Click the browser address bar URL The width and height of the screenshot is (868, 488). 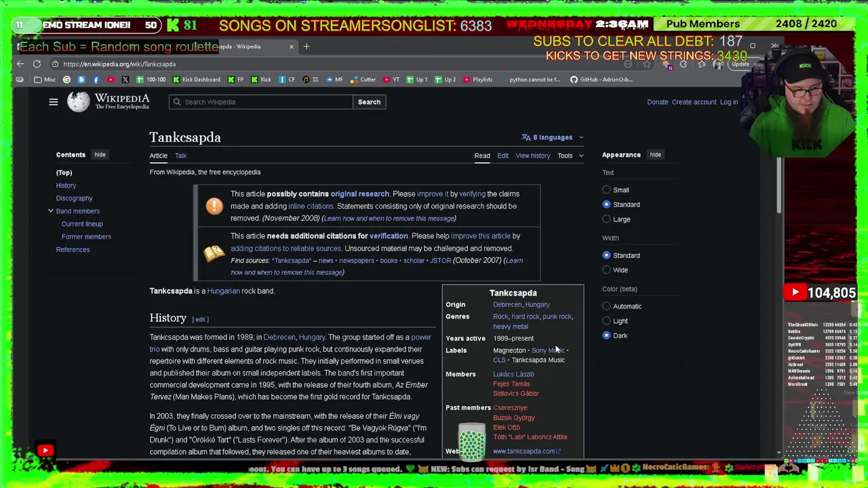(119, 64)
